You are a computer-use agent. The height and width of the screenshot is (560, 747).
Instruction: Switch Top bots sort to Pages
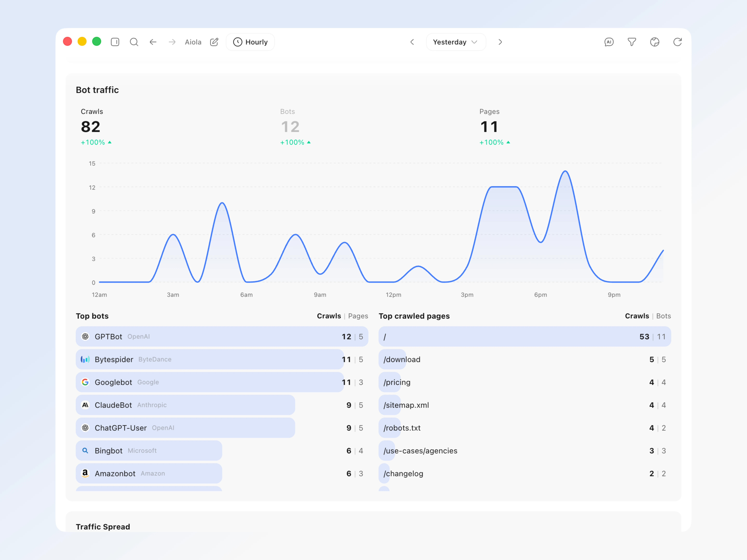coord(358,316)
